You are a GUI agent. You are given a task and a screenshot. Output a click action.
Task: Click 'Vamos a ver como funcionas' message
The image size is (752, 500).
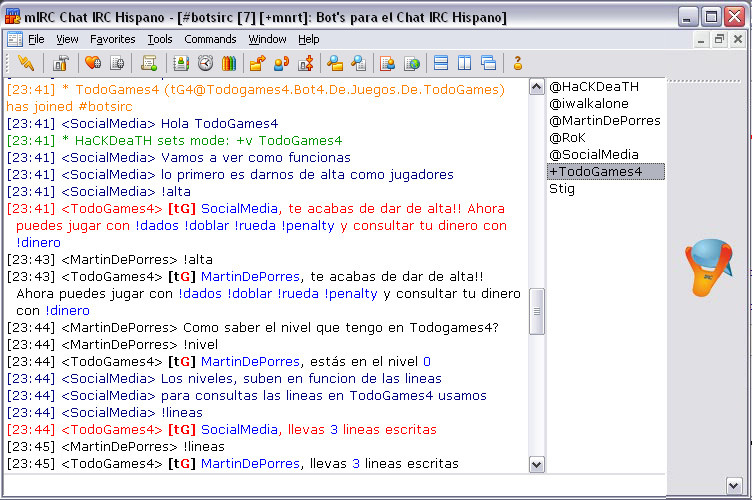pyautogui.click(x=256, y=158)
